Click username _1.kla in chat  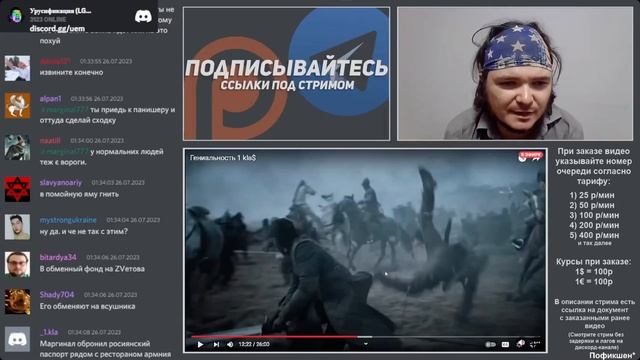pos(49,332)
